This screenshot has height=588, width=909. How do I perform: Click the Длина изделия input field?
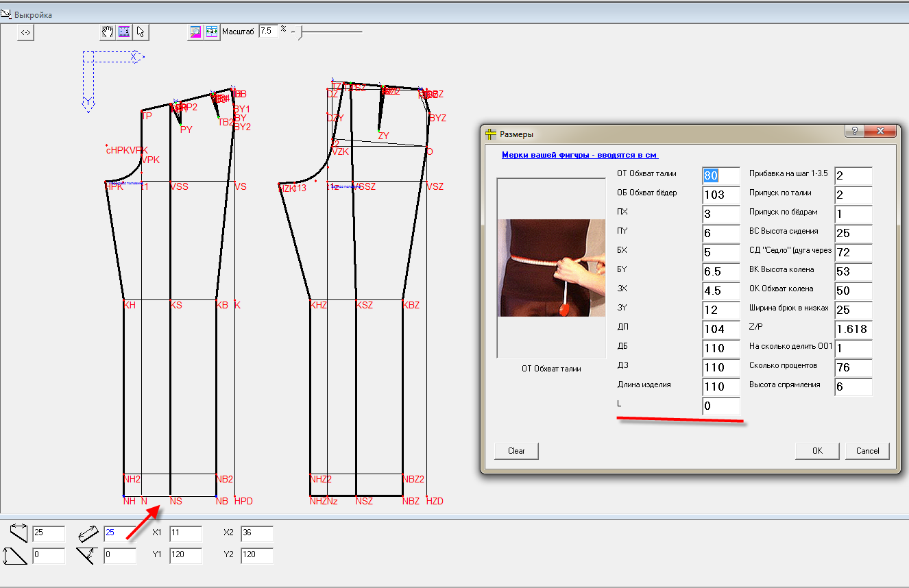click(x=720, y=387)
